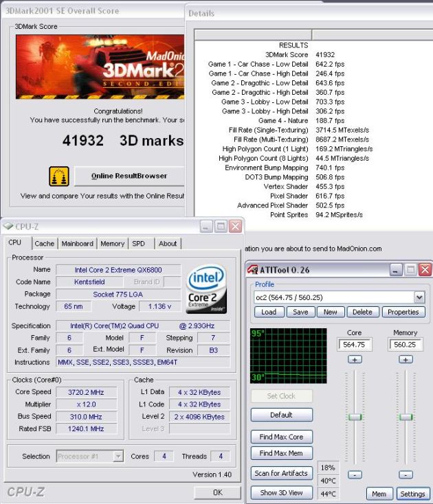Switch to the Cache tab

[x=45, y=244]
